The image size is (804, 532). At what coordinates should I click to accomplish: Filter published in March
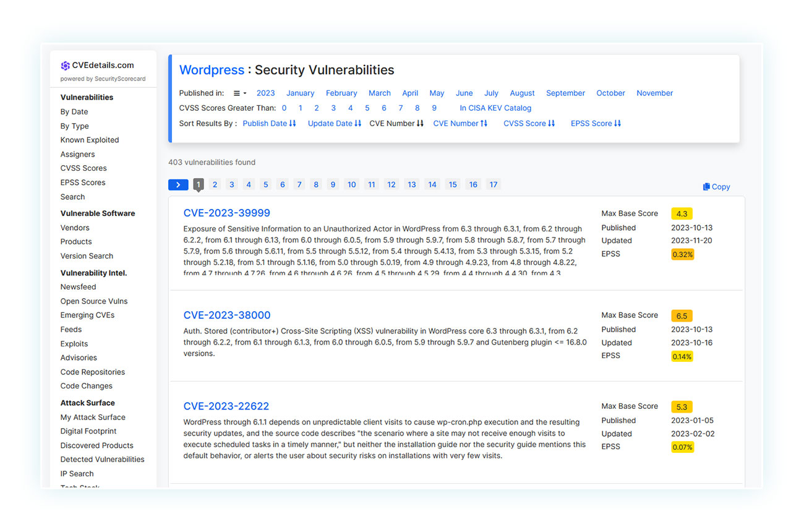click(x=380, y=93)
